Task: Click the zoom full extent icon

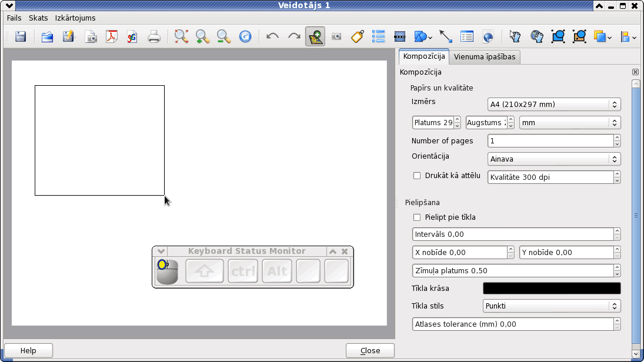Action: [181, 36]
